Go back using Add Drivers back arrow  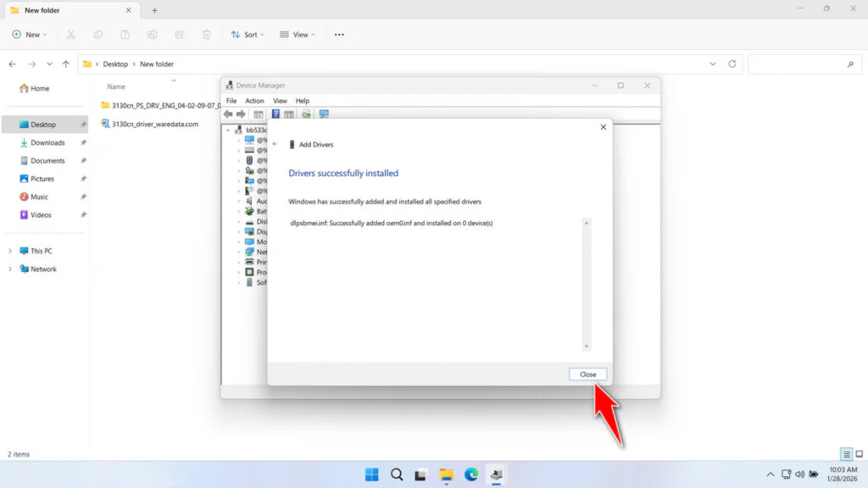coord(275,145)
